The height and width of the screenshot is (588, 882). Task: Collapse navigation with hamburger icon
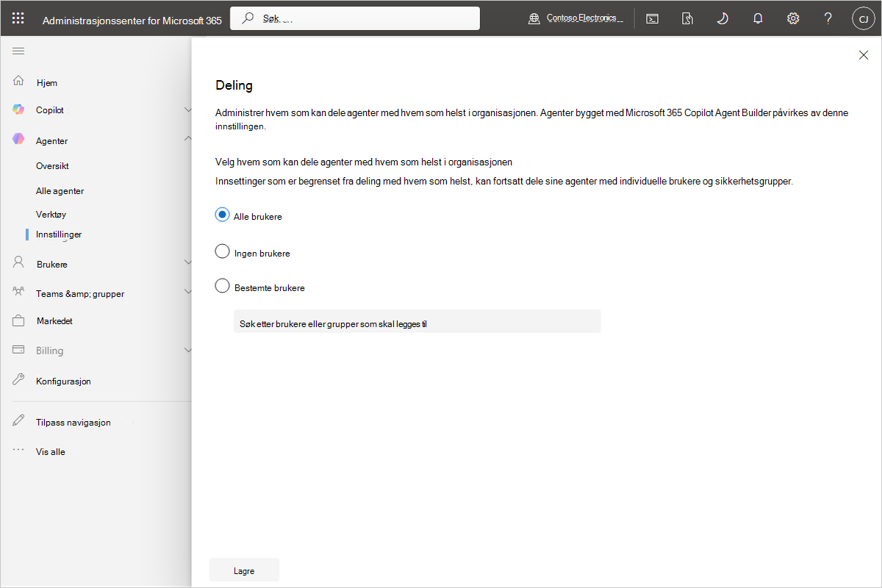click(18, 51)
